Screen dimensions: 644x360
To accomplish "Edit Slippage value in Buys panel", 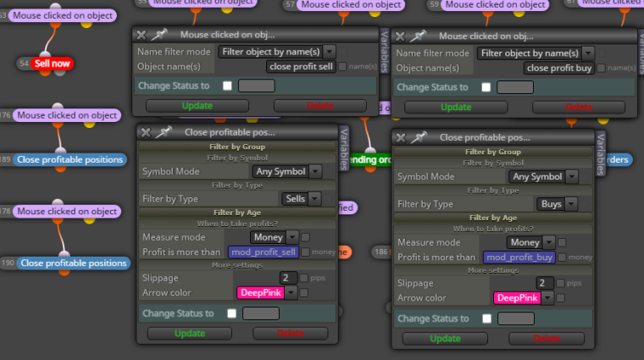I will click(545, 283).
